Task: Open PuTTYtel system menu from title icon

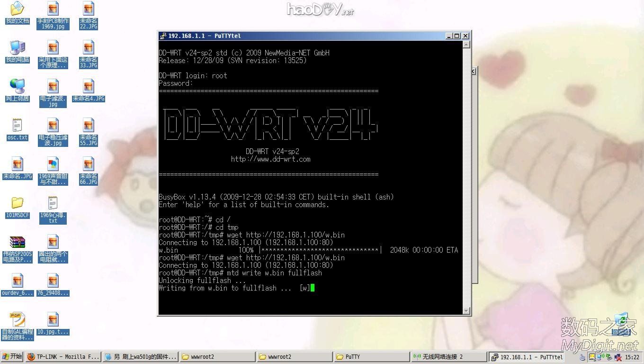Action: (163, 36)
